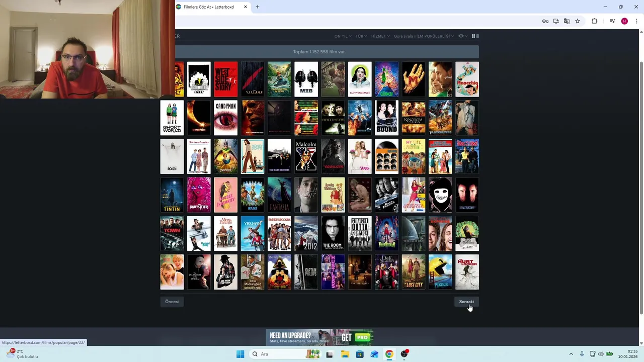Open the Babysitter poster
644x362 pixels.
point(199,195)
